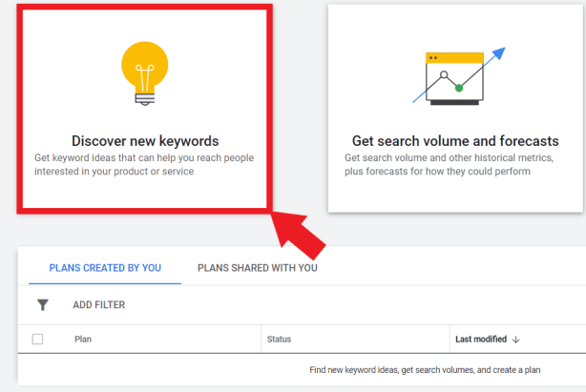Open Get search volume and forecasts heading
The height and width of the screenshot is (392, 586).
click(455, 141)
